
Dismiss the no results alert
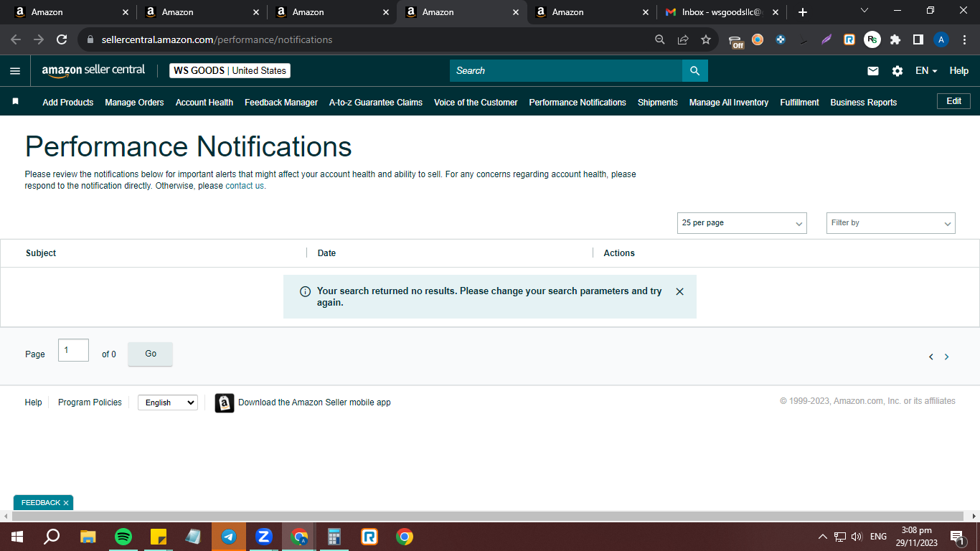pos(680,291)
